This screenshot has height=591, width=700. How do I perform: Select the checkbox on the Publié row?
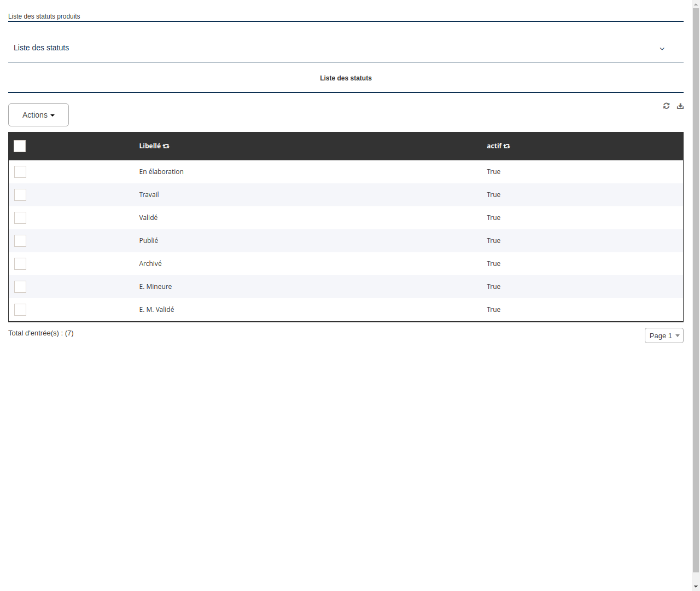pyautogui.click(x=20, y=241)
